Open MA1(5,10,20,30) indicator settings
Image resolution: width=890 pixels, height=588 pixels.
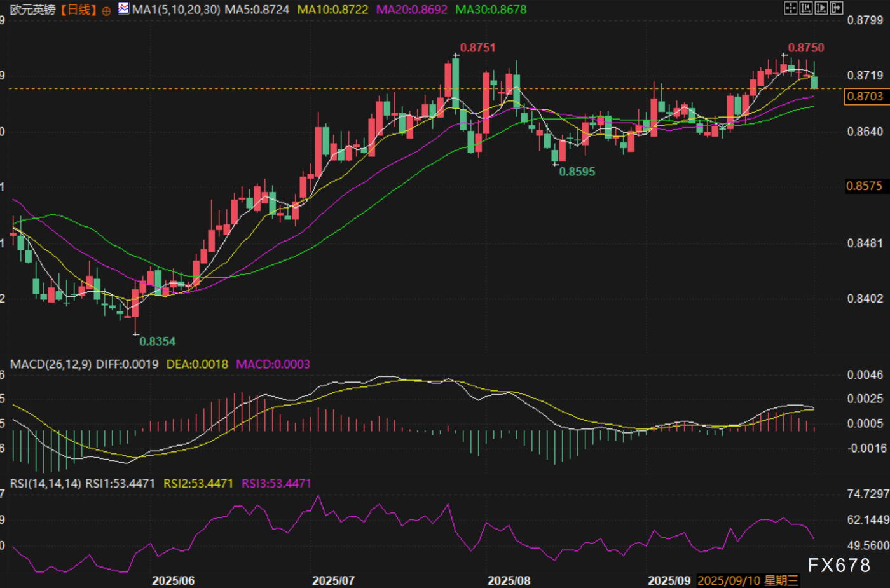(176, 10)
